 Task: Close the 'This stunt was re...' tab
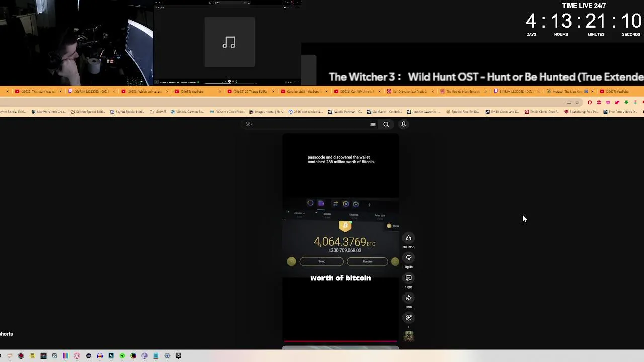pos(60,91)
